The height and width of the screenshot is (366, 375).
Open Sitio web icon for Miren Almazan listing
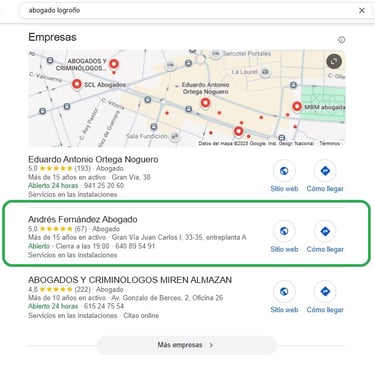tap(284, 292)
